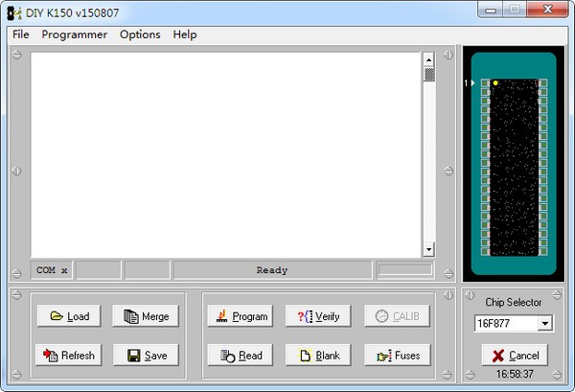The height and width of the screenshot is (392, 575).
Task: Verify the chip contents
Action: [x=318, y=316]
